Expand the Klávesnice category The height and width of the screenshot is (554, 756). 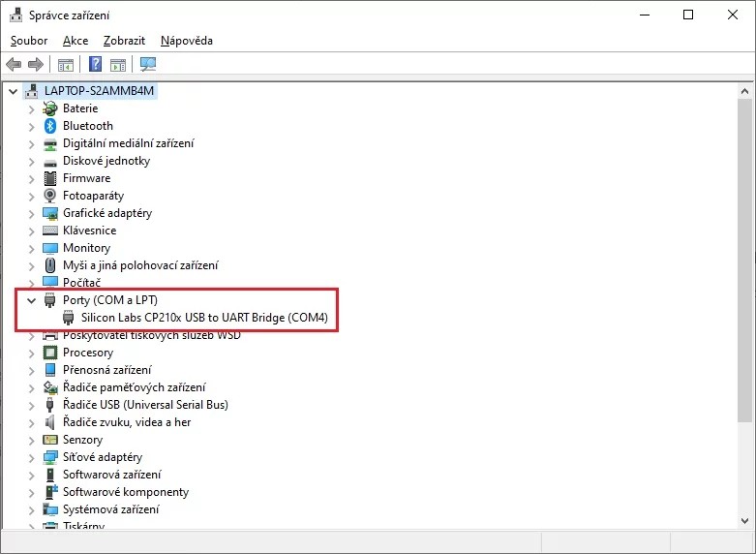31,231
